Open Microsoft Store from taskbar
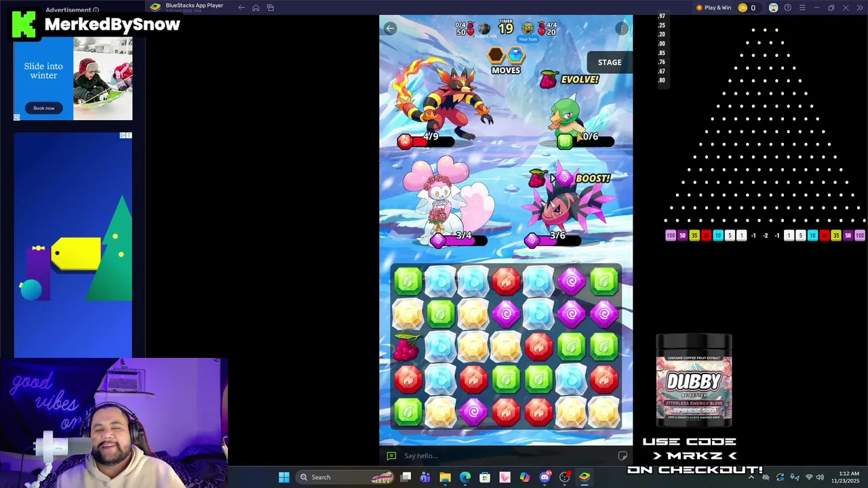Viewport: 868px width, 488px height. tap(485, 477)
